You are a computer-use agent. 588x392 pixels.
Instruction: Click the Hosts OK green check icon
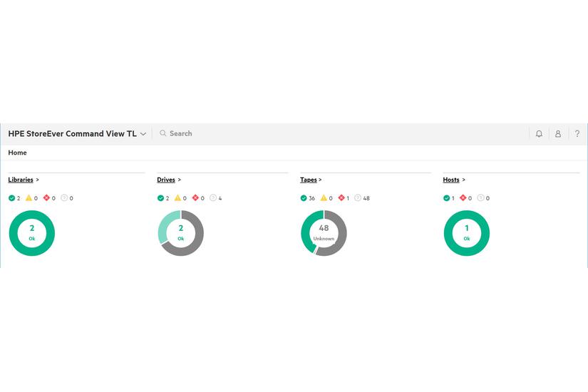pyautogui.click(x=446, y=198)
